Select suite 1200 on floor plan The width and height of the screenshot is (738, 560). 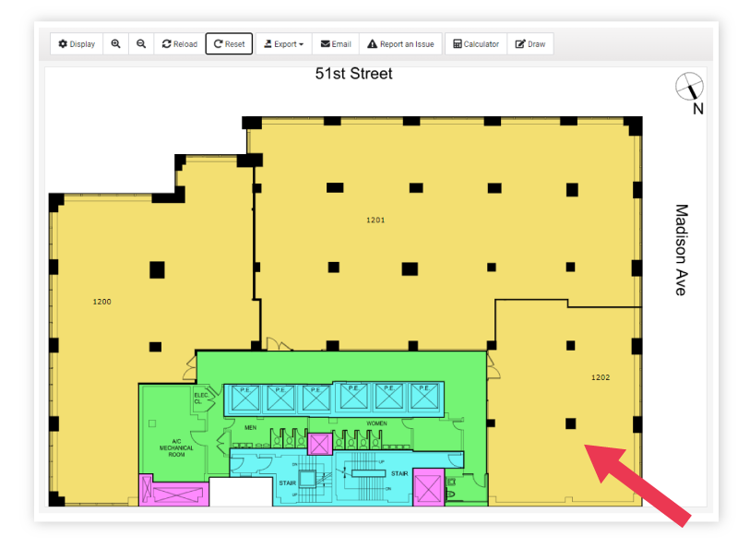[101, 302]
